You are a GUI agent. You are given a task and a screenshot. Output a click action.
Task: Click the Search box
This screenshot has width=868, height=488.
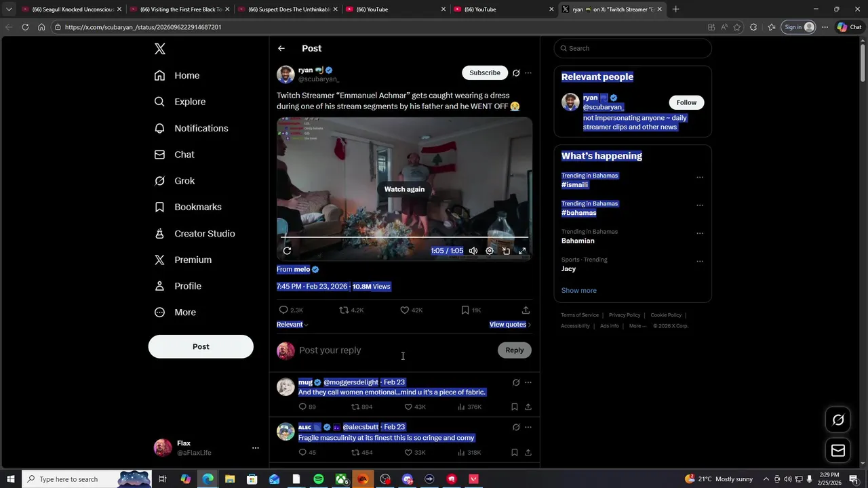(633, 48)
